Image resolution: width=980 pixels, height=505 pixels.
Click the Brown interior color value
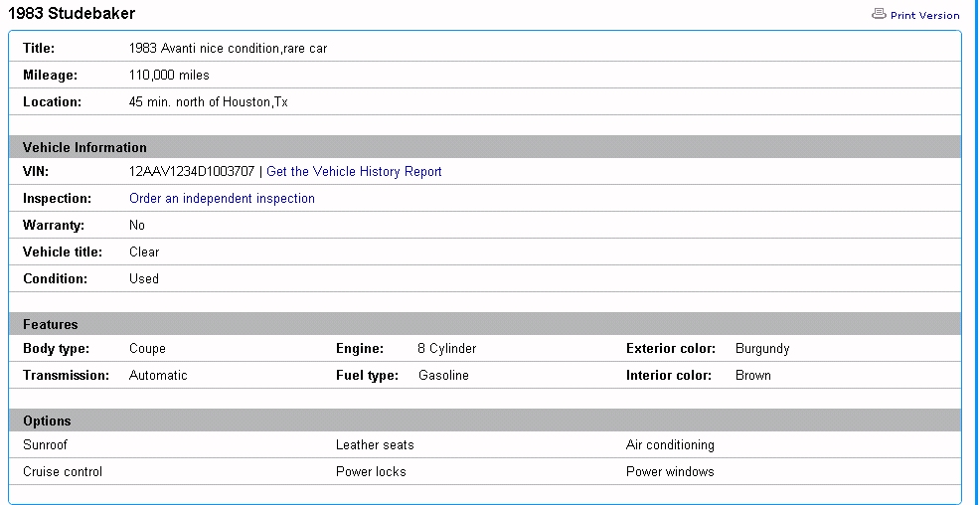click(752, 376)
